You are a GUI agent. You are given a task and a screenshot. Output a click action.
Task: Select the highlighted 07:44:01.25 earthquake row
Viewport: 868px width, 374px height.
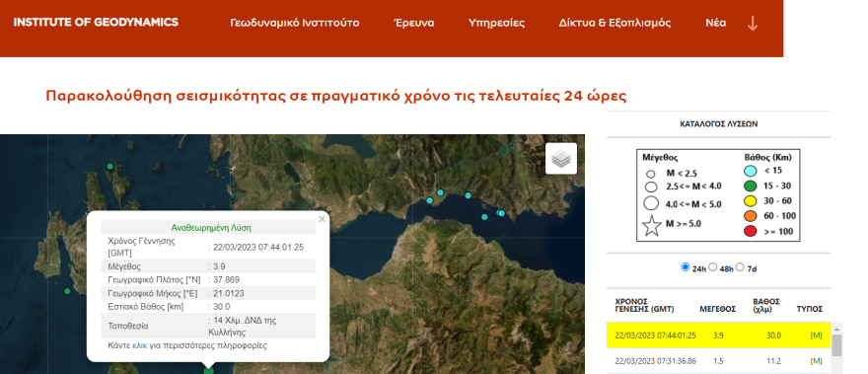[x=718, y=336]
